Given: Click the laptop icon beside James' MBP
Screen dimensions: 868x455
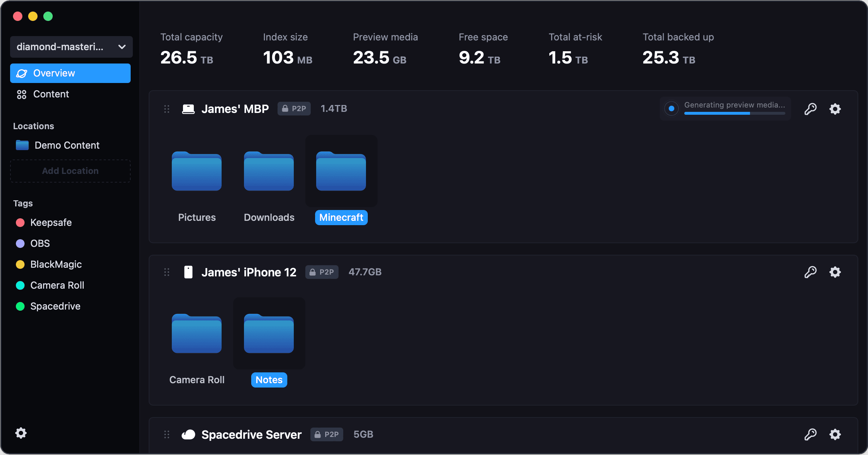Looking at the screenshot, I should point(188,109).
